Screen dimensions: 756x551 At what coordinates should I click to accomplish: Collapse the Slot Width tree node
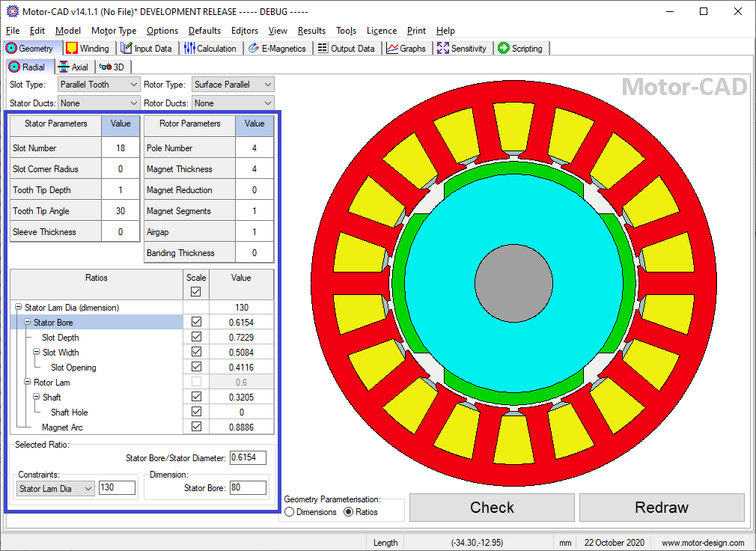coord(36,352)
